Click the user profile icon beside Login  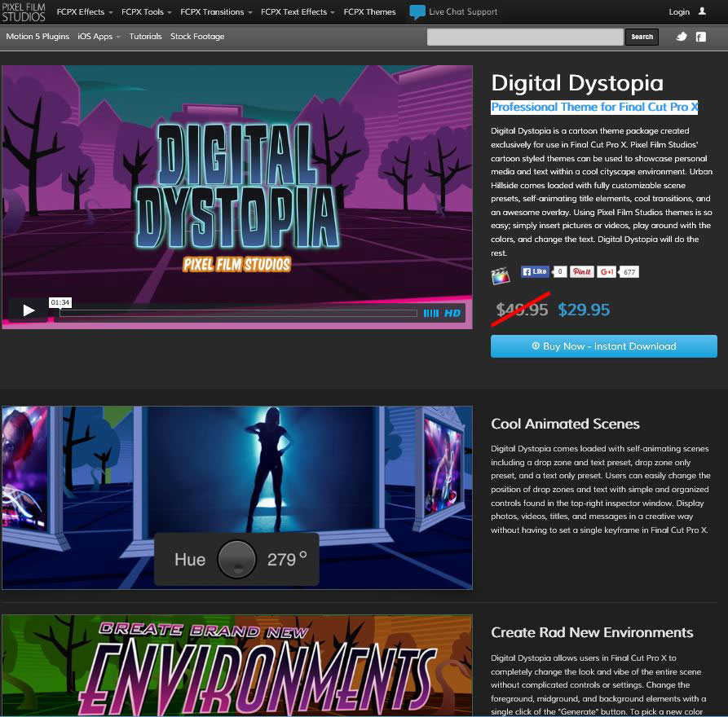[702, 11]
